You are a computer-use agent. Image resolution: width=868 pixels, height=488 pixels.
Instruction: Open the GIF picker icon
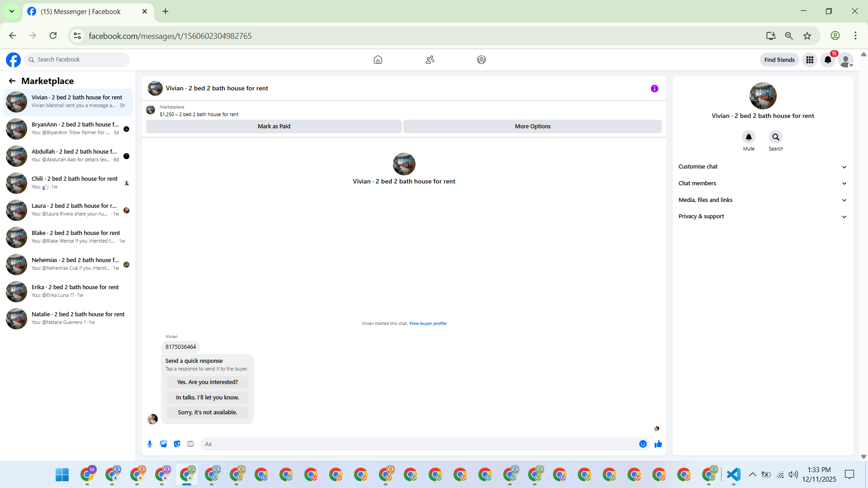click(190, 444)
